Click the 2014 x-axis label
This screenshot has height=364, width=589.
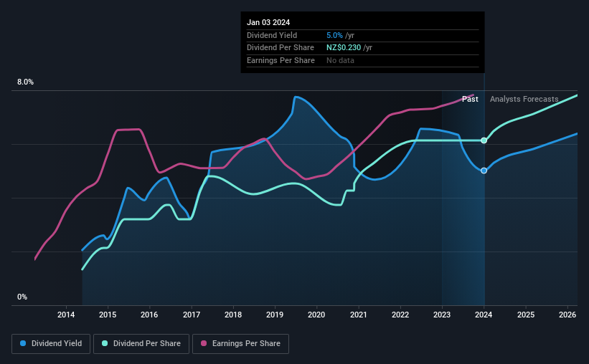66,315
